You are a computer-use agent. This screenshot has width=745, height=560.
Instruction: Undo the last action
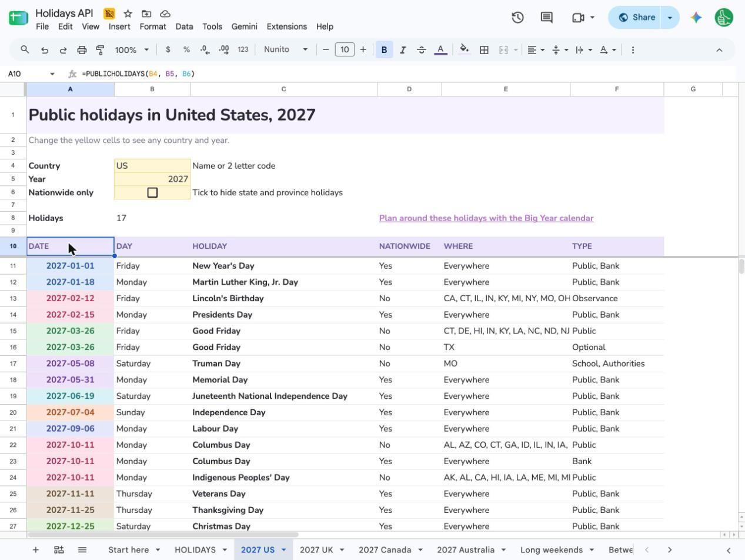coord(44,50)
